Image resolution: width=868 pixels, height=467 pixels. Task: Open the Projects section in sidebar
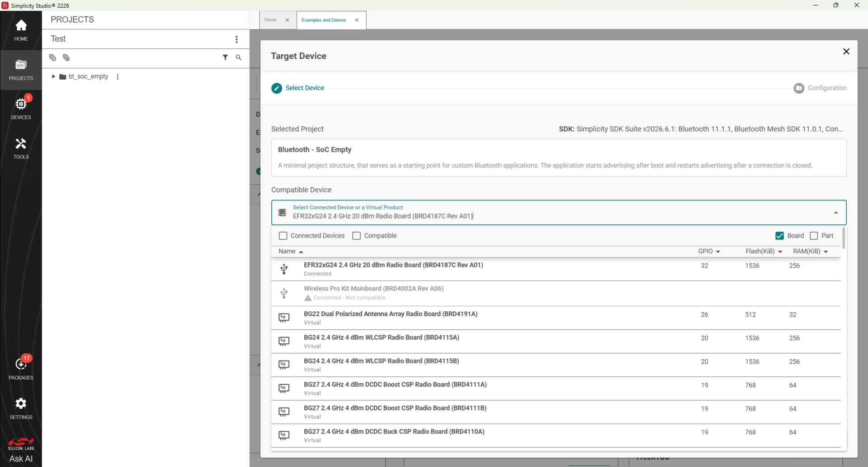(x=21, y=70)
